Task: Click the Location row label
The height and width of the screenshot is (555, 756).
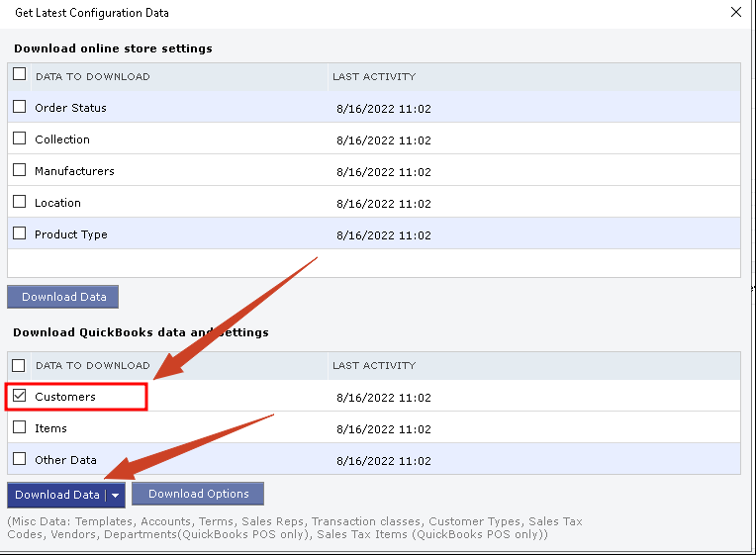Action: tap(57, 203)
